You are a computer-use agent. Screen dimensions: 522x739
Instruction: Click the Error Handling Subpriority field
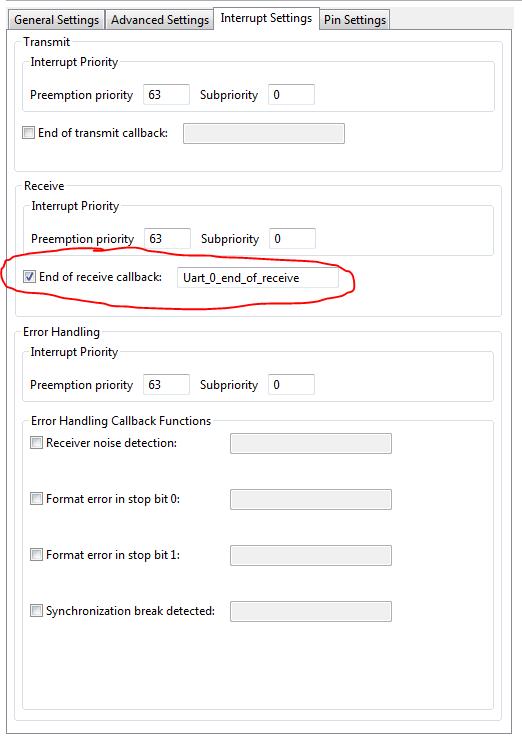pos(291,385)
